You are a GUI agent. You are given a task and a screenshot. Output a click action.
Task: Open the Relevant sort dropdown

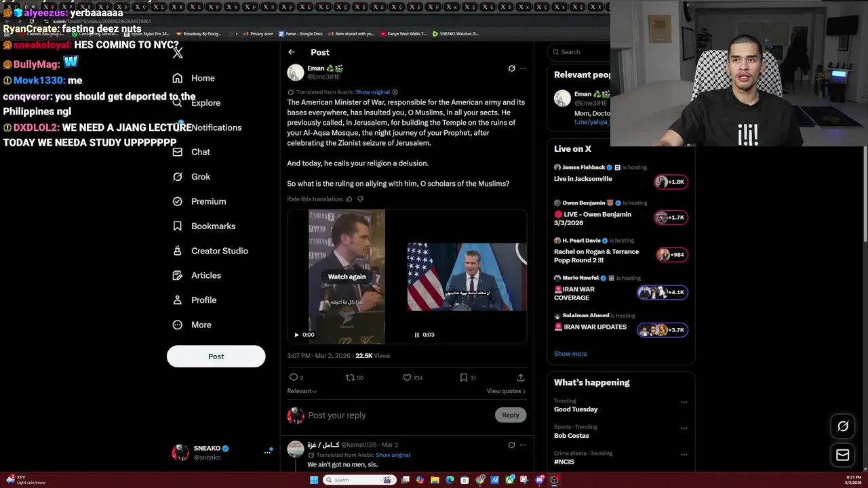click(302, 391)
